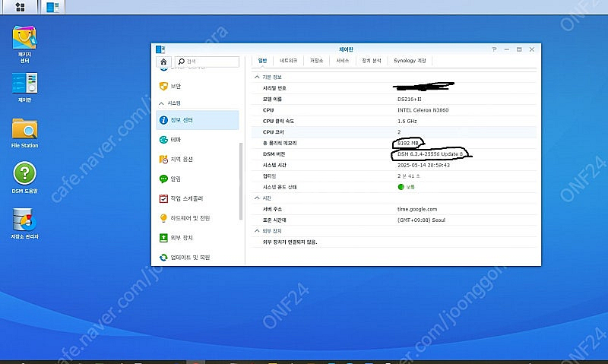Open 업데이트 및 복원 in sidebar
Screen dimensions: 608x364
pos(198,258)
